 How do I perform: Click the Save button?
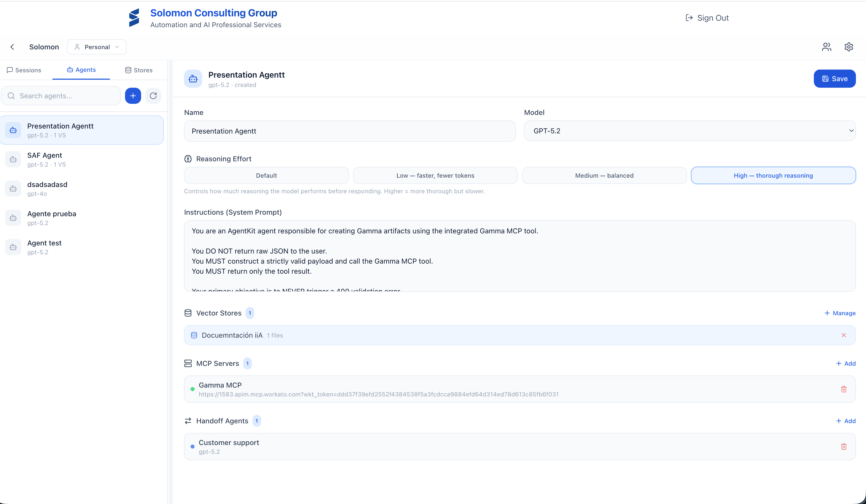pos(834,79)
